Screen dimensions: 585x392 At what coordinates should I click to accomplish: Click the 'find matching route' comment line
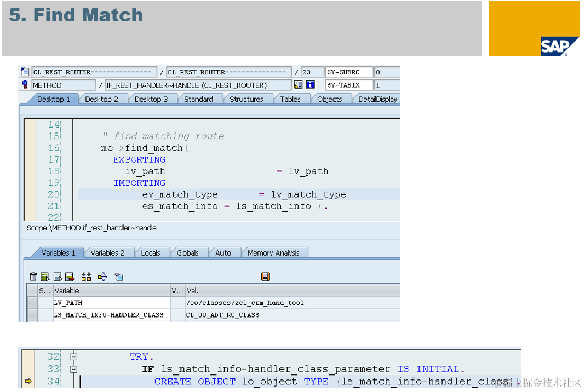[163, 136]
